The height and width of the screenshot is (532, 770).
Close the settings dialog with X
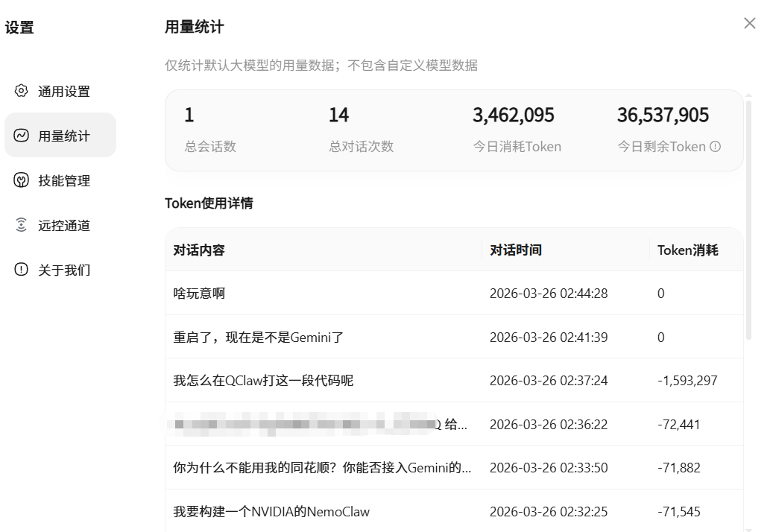(x=749, y=23)
